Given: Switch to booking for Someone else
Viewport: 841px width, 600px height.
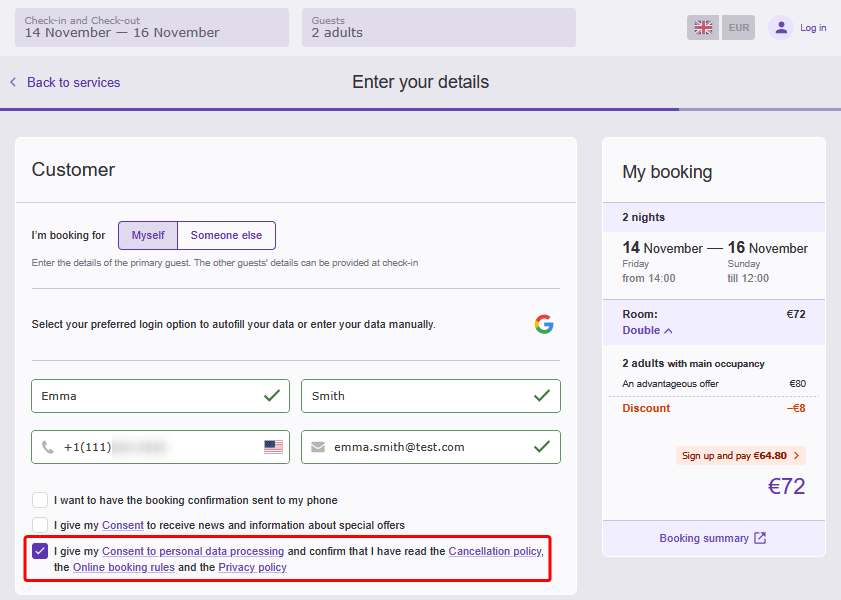Looking at the screenshot, I should click(226, 236).
